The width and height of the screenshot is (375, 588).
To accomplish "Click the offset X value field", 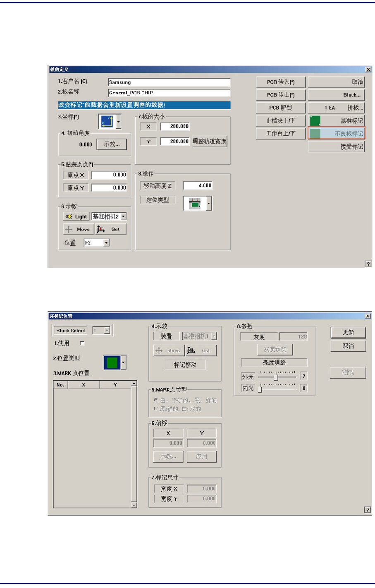I will click(x=168, y=443).
